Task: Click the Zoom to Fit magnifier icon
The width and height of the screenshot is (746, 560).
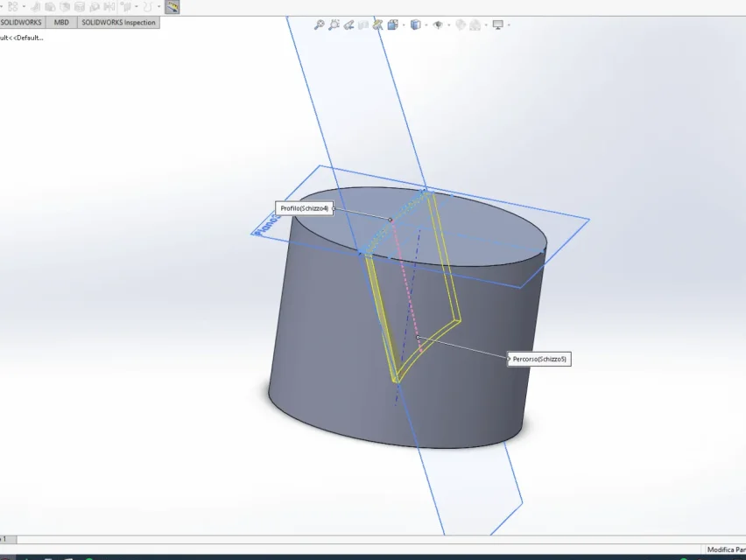Action: pyautogui.click(x=319, y=24)
